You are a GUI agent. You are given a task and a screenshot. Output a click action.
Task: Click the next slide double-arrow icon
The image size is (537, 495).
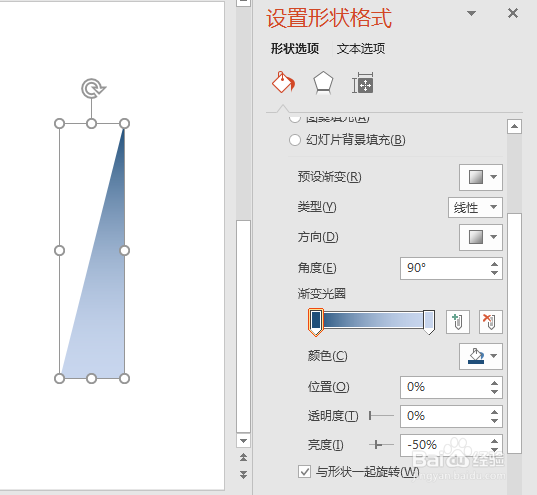[243, 474]
